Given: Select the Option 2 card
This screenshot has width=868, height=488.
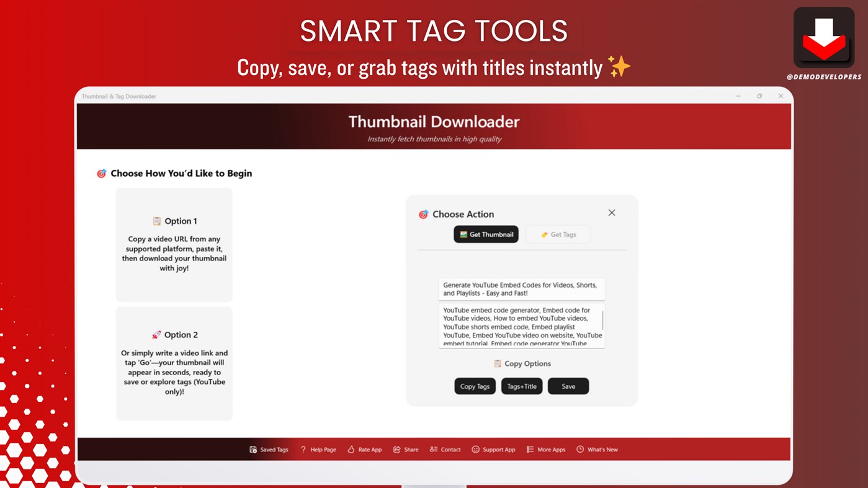Looking at the screenshot, I should pos(174,363).
